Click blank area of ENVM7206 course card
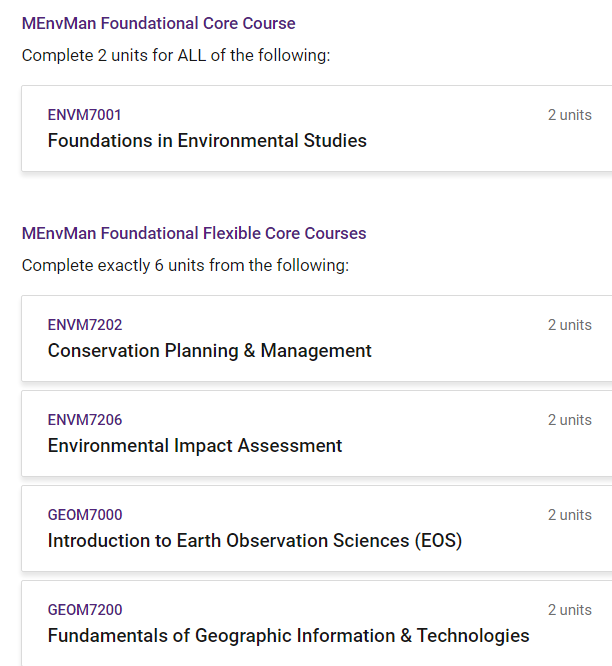 [x=450, y=450]
